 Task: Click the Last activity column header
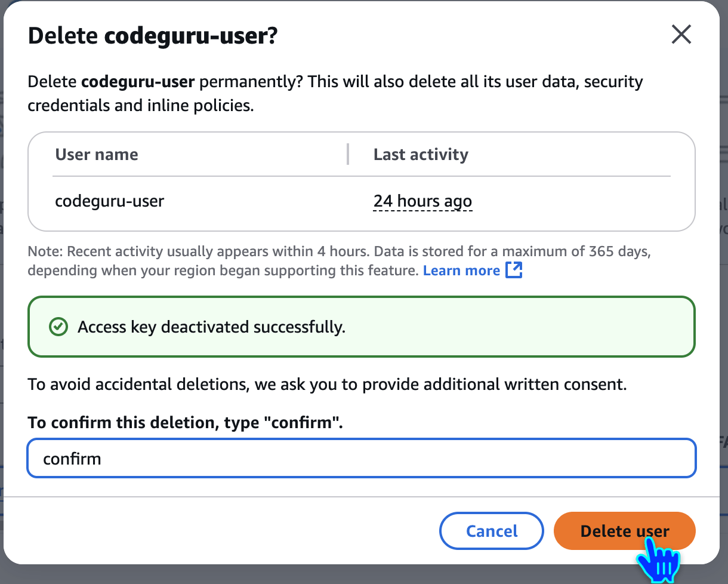pos(421,154)
